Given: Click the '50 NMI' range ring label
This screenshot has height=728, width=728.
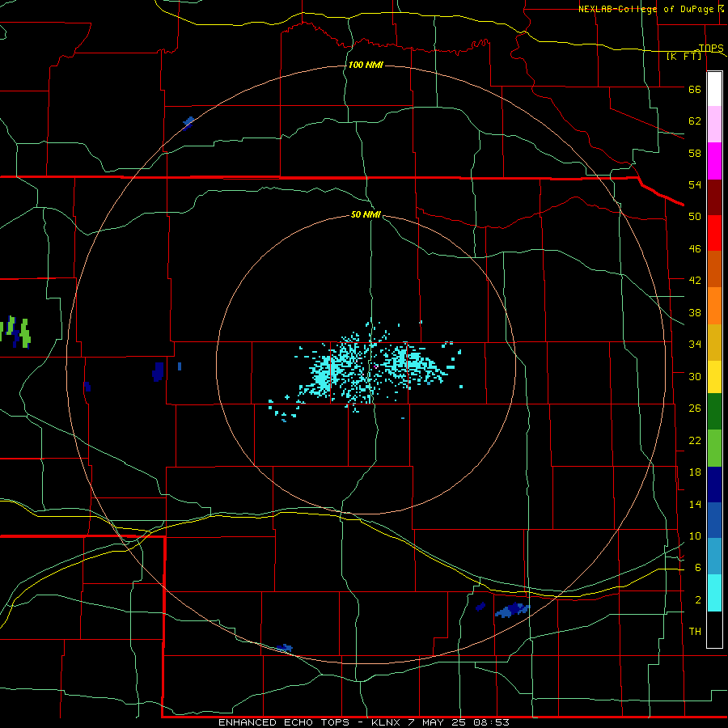Looking at the screenshot, I should click(366, 214).
